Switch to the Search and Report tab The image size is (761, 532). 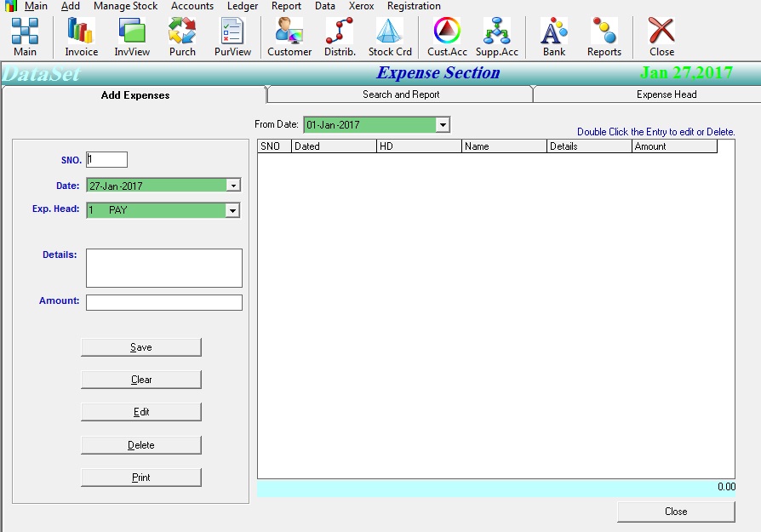[400, 94]
